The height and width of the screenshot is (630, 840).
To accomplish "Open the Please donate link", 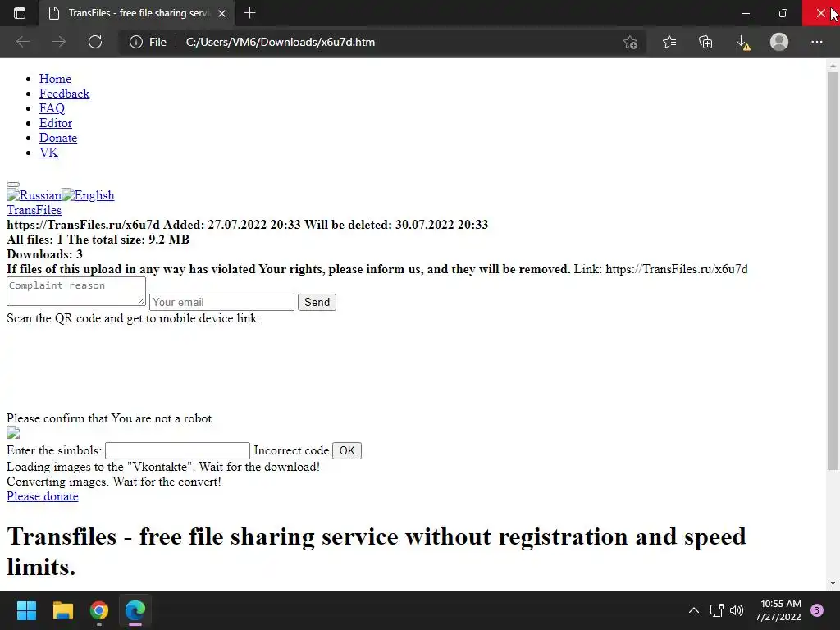I will (x=43, y=496).
